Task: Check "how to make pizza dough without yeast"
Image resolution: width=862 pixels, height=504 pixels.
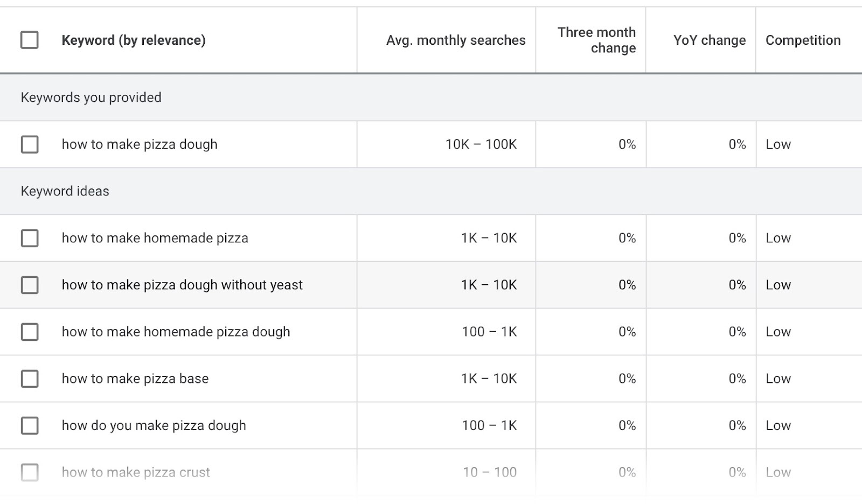Action: [29, 285]
